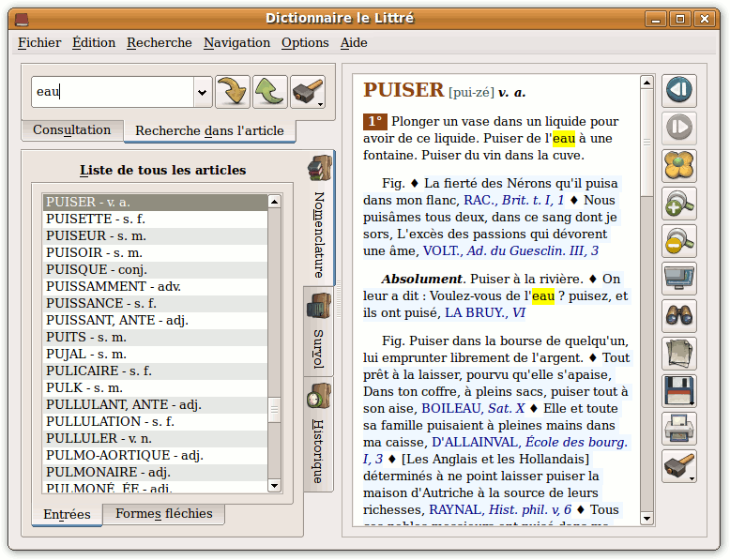
Task: Select the Entrées bottom tab
Action: pyautogui.click(x=67, y=514)
